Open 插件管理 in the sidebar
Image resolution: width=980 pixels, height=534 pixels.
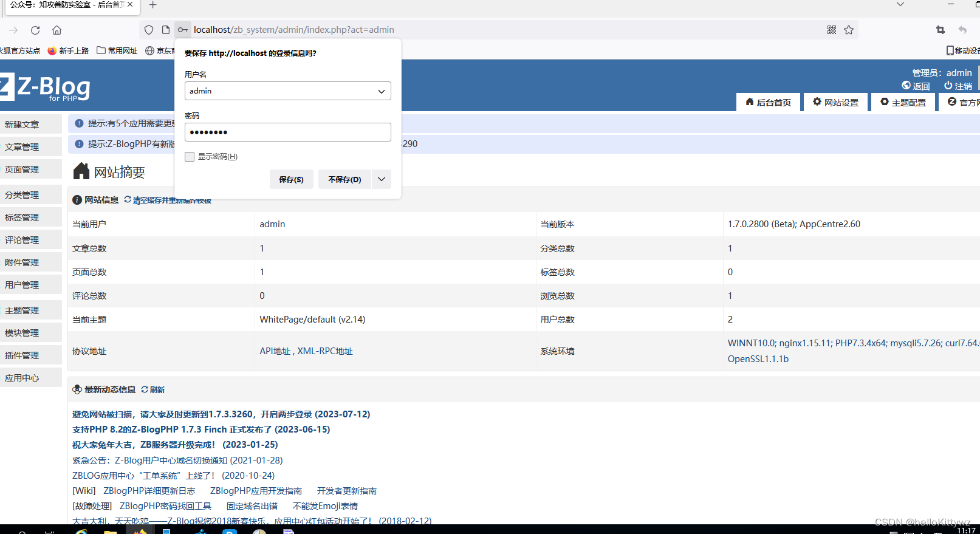(31, 355)
